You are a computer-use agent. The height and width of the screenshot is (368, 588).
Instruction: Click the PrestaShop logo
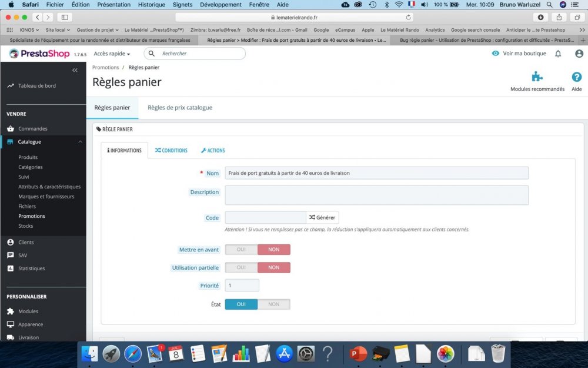click(x=39, y=54)
